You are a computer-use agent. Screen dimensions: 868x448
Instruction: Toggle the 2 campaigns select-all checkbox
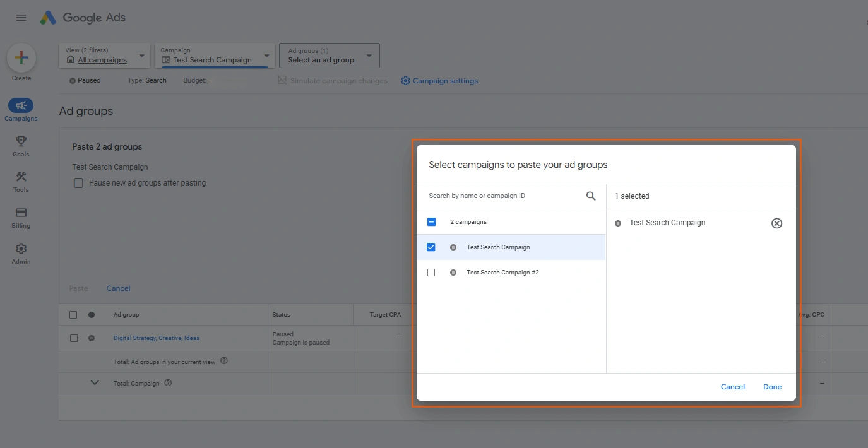tap(432, 222)
